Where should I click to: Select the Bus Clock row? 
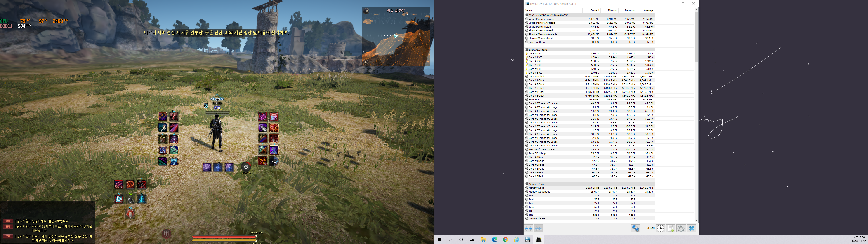click(590, 100)
